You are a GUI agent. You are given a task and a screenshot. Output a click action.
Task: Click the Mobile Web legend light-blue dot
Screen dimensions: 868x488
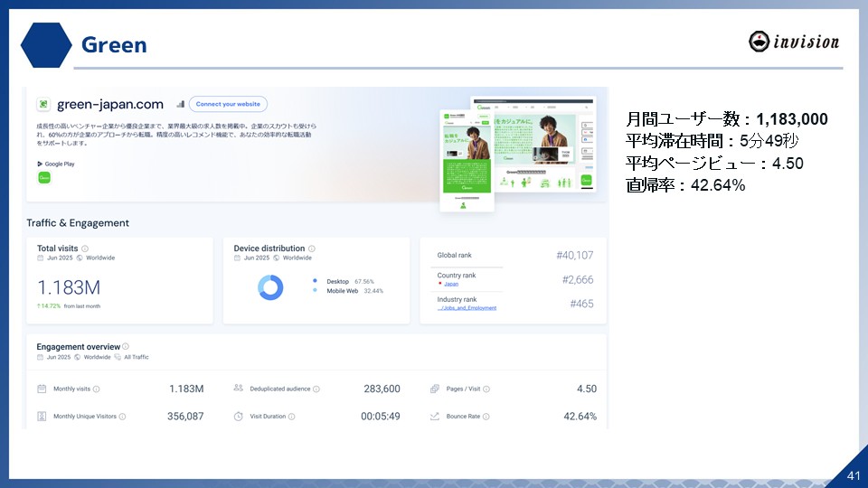click(315, 290)
